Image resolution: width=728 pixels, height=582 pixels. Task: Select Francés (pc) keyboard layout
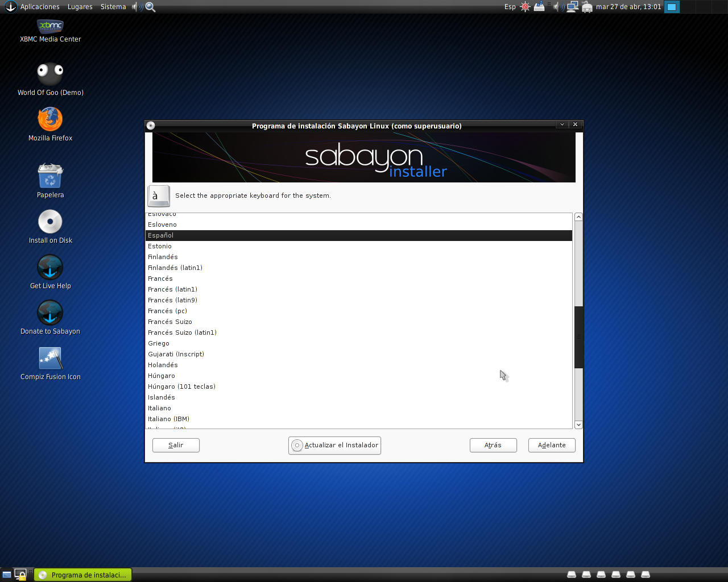point(359,311)
